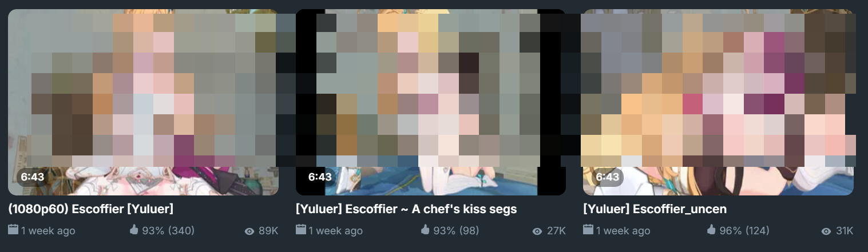Click the eye views icon next to 27K
The height and width of the screenshot is (252, 868).
tap(537, 231)
